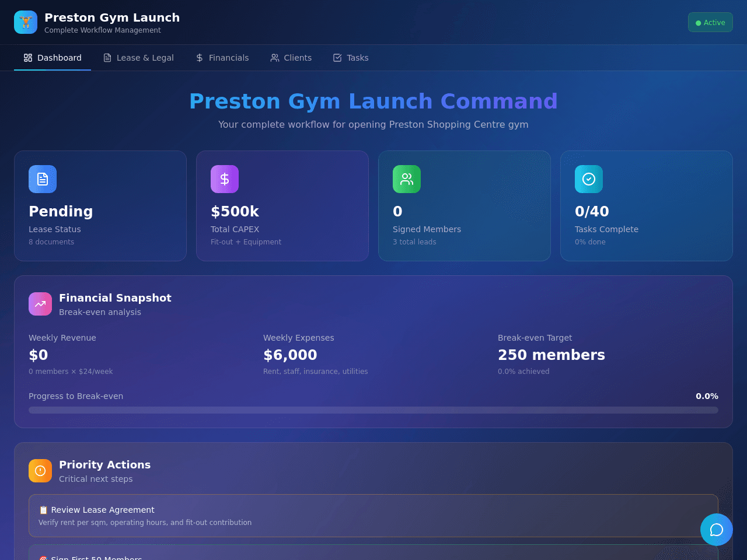Select the 0/40 Tasks Complete card
The width and height of the screenshot is (747, 560).
pyautogui.click(x=647, y=206)
